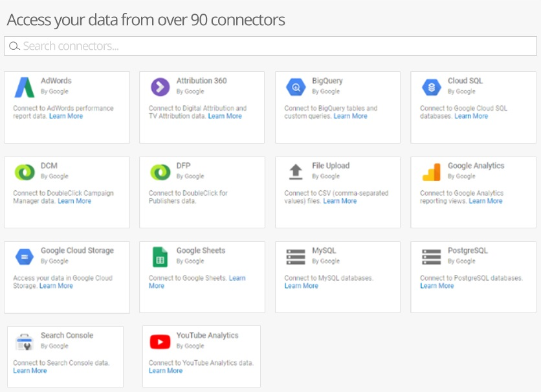
Task: Click inside the Search connectors field
Action: [x=270, y=46]
